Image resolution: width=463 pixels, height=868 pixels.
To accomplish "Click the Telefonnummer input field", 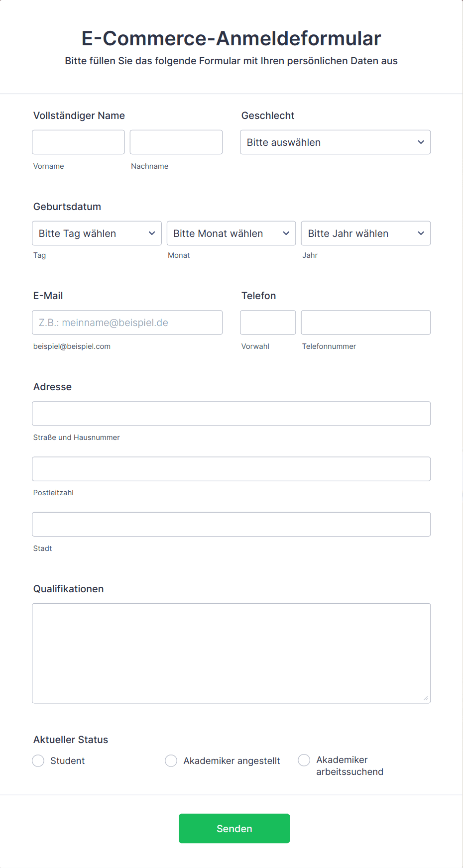I will [365, 323].
